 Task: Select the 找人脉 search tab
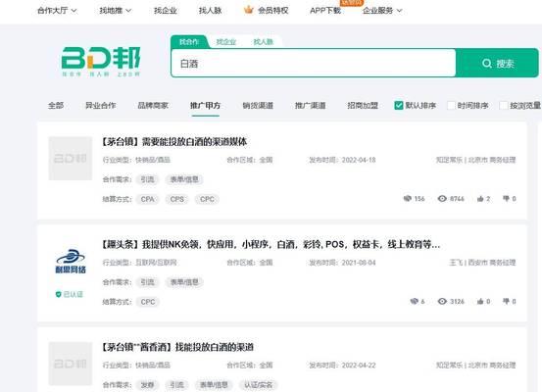coord(263,42)
